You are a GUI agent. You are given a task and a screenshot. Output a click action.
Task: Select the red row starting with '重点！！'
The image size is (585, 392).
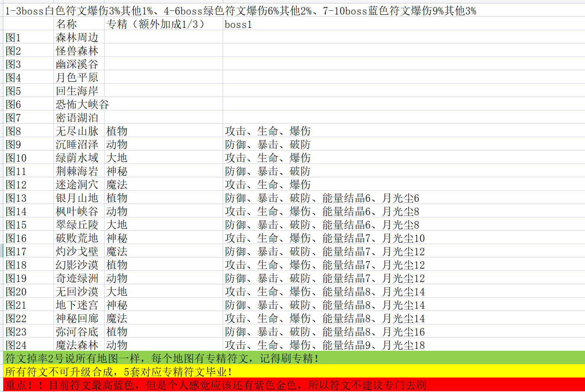tap(294, 385)
